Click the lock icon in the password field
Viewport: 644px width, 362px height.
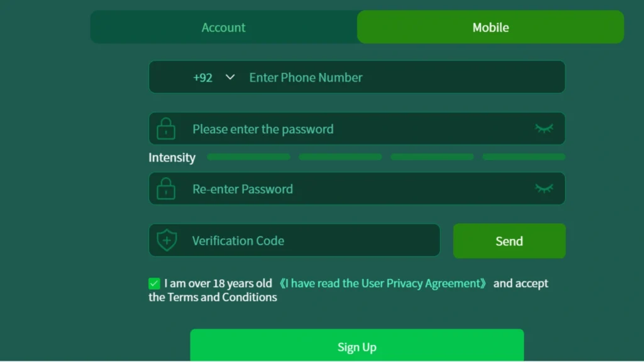(x=166, y=129)
